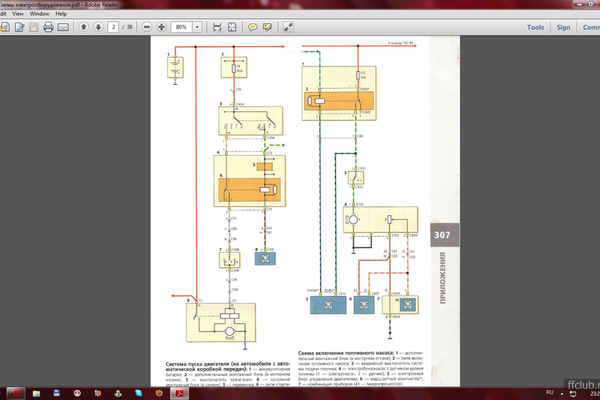Open Firefox from the taskbar
Viewport: 600px width, 400px height.
(x=159, y=393)
